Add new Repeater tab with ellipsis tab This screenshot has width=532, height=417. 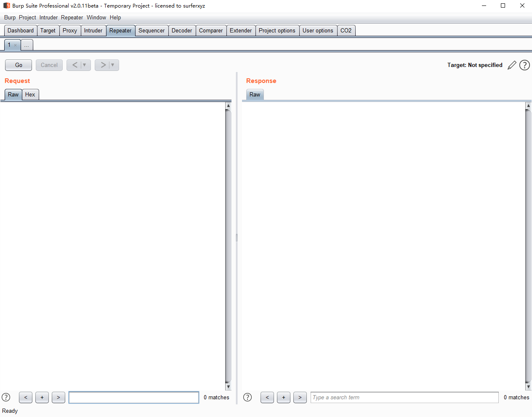27,45
